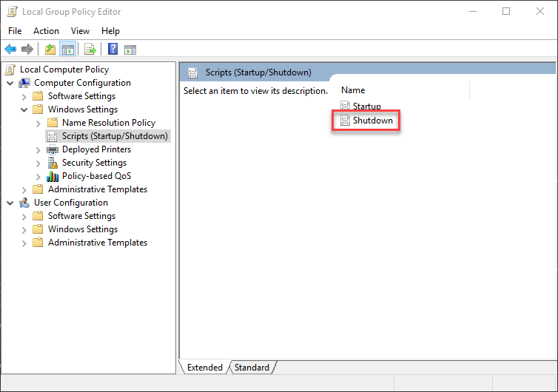Click the Policy-based QoS bar chart icon

point(53,176)
